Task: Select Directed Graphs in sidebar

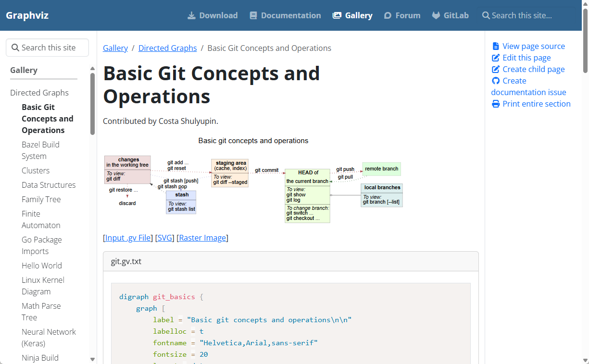Action: click(x=39, y=93)
